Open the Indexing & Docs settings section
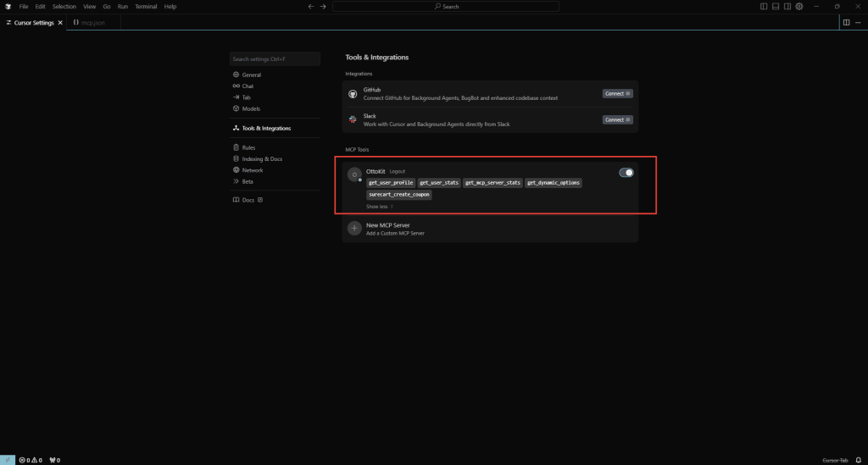The image size is (868, 465). click(262, 158)
